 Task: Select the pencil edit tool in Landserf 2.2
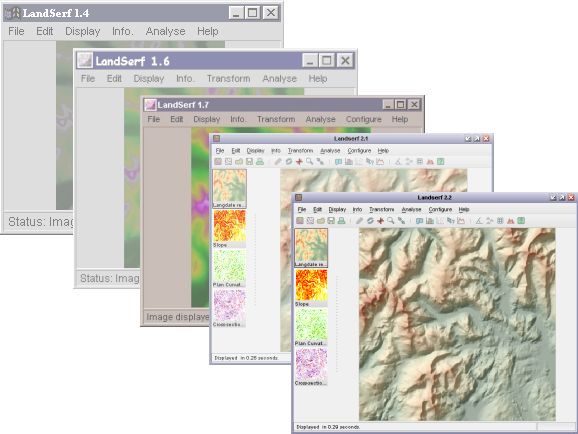(359, 221)
